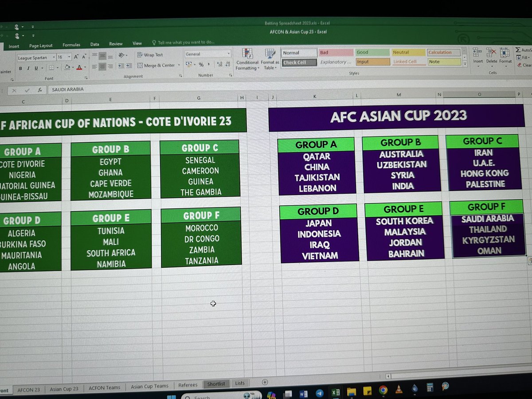This screenshot has height=399, width=532.
Task: Click the AutoSum sigma icon
Action: (x=518, y=50)
